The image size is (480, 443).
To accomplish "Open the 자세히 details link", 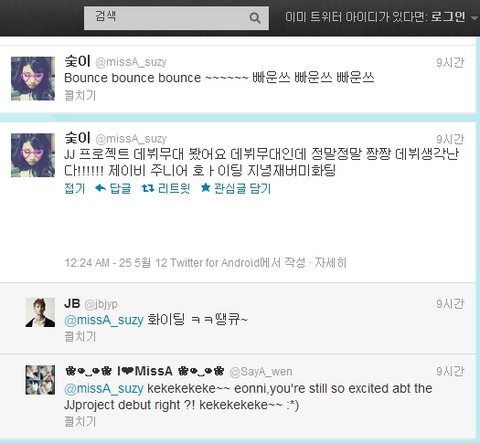I will (x=331, y=263).
